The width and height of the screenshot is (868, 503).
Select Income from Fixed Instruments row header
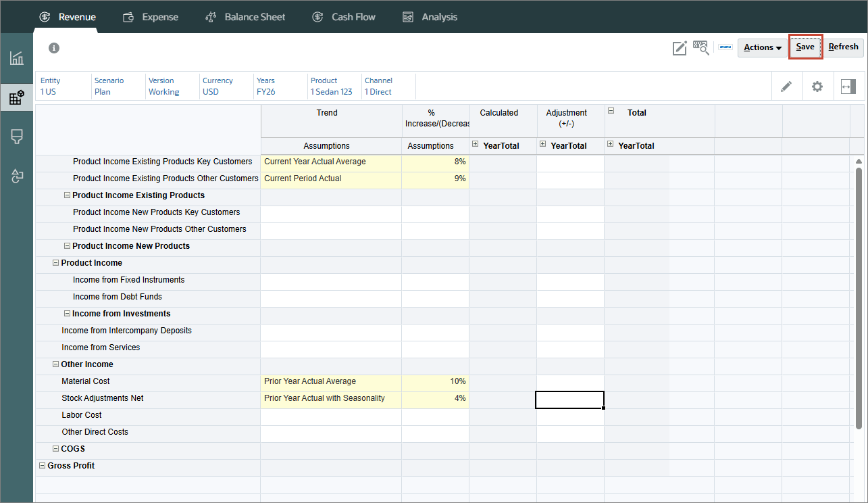148,281
